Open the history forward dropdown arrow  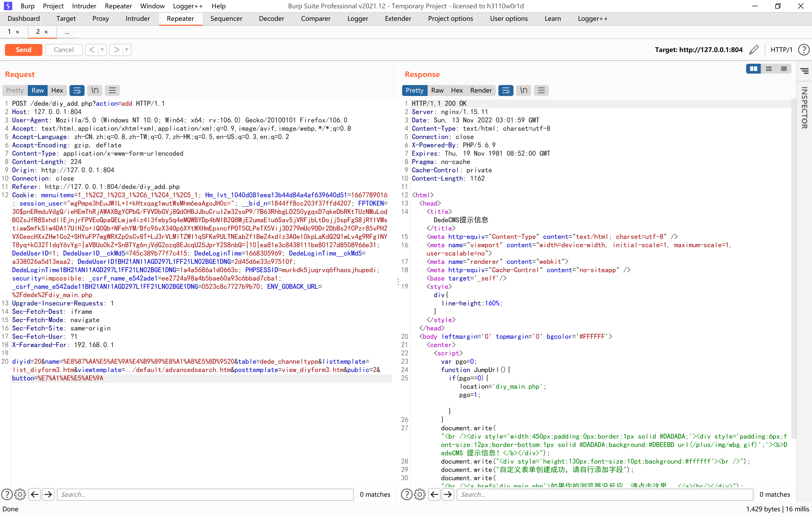127,50
